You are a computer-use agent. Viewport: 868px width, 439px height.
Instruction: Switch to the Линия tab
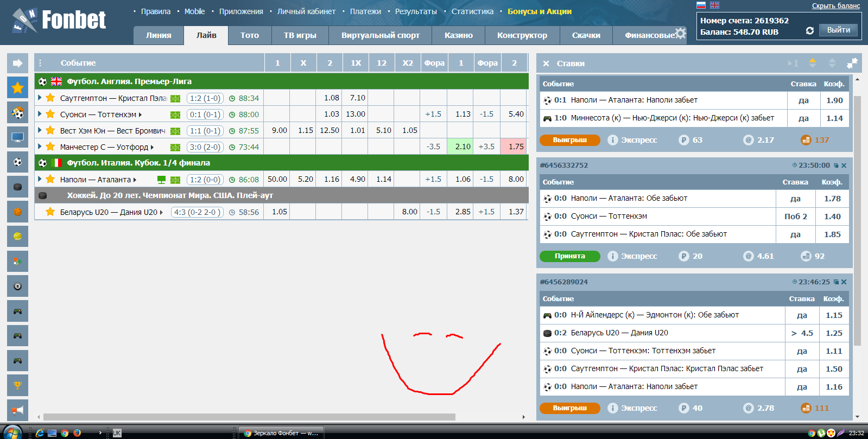pos(159,35)
